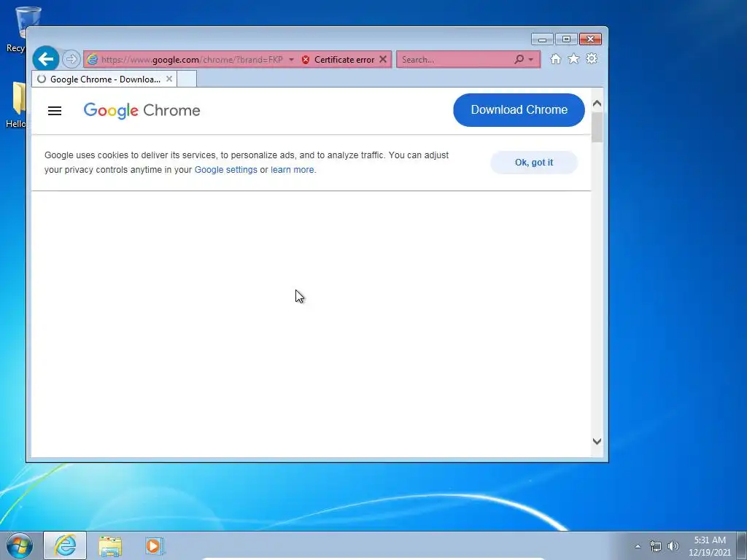Launch Windows Media Player from taskbar

(x=154, y=545)
